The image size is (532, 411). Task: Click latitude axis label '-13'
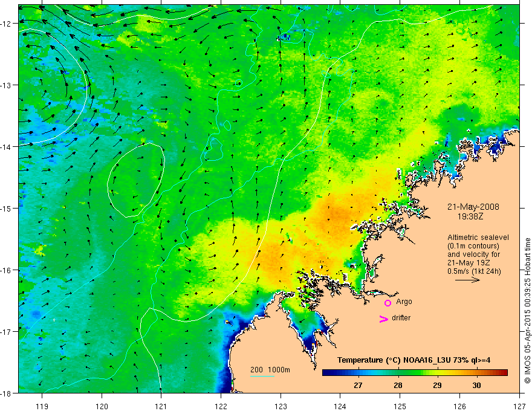6,85
